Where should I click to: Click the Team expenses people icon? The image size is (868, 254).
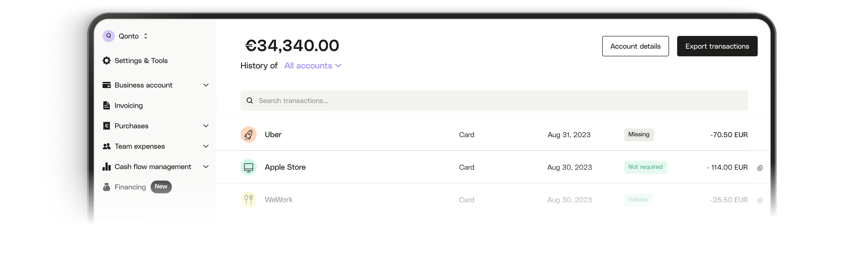pyautogui.click(x=107, y=146)
